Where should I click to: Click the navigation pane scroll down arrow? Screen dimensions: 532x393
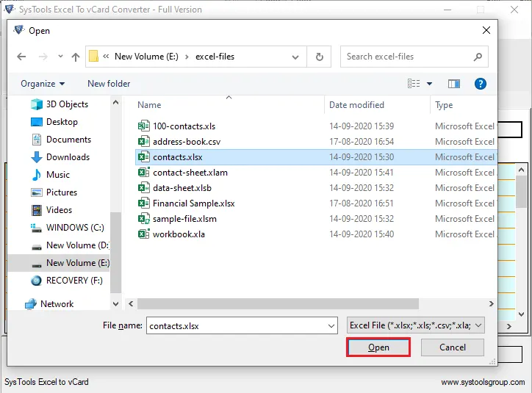115,304
